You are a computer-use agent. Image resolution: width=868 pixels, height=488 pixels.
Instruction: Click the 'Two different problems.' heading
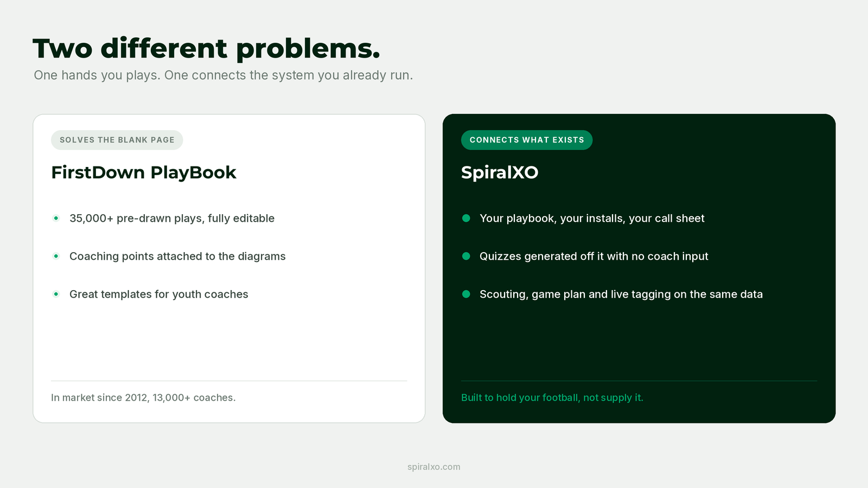tap(206, 49)
